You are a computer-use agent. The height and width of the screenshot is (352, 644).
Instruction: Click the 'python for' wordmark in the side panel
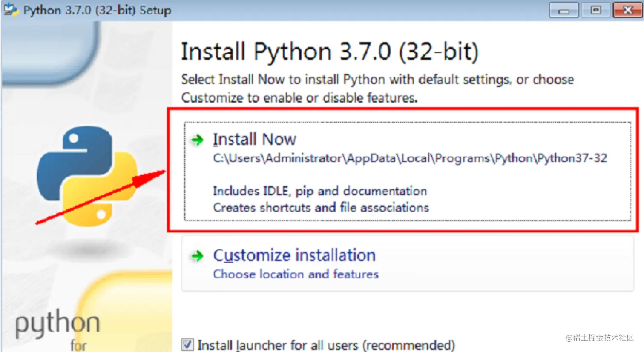(57, 331)
